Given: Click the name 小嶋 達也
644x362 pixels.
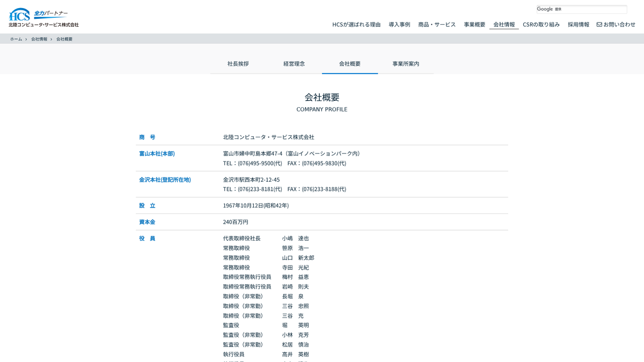Looking at the screenshot, I should [296, 238].
